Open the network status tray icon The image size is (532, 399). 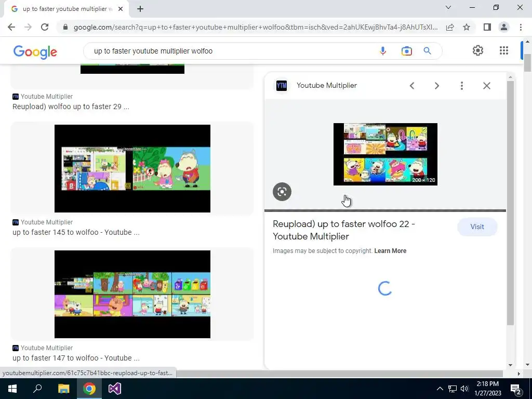453,389
